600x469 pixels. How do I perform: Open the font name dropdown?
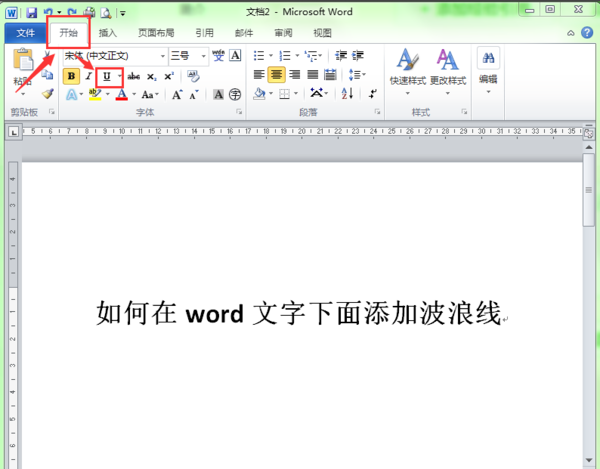163,56
